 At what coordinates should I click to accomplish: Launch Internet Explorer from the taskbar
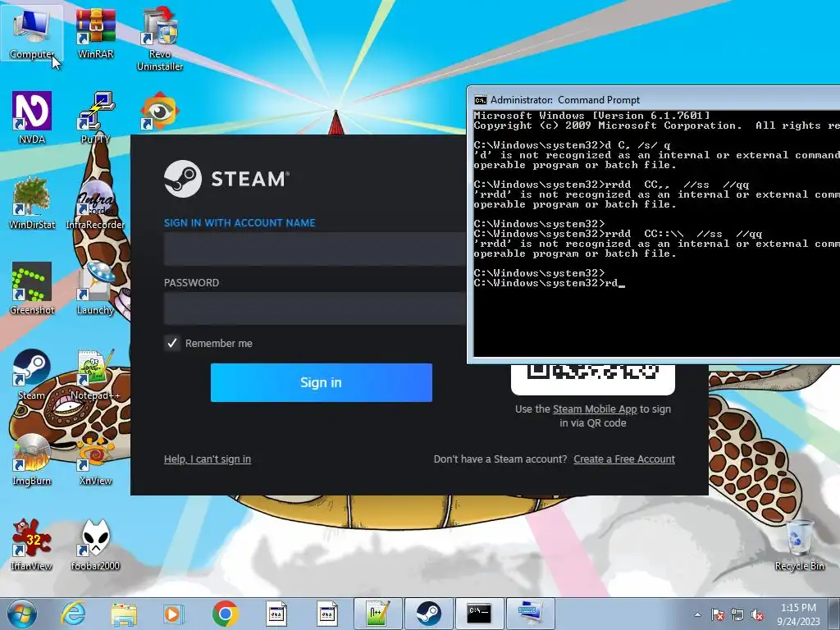[73, 614]
